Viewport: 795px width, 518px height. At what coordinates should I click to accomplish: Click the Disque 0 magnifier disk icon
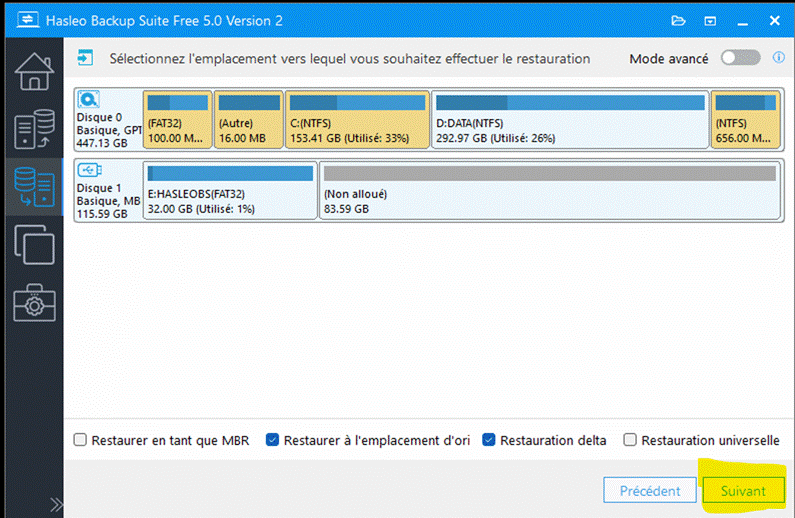(89, 99)
